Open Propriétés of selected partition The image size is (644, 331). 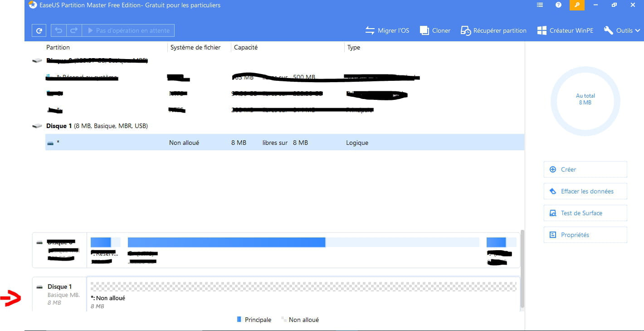pos(585,235)
